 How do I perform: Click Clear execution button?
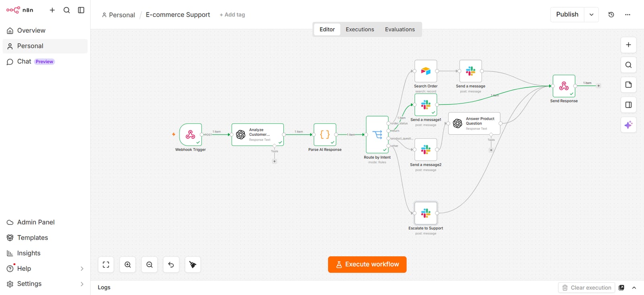click(x=586, y=288)
